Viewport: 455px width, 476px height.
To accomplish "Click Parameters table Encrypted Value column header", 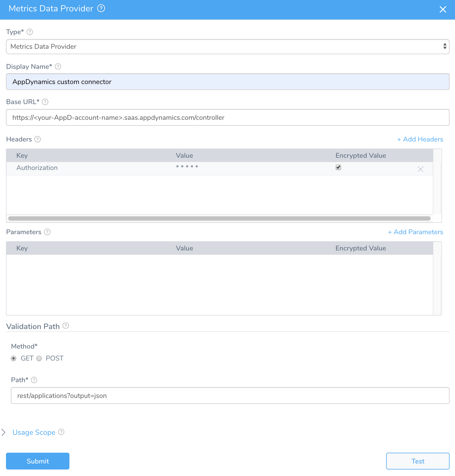I will (361, 248).
